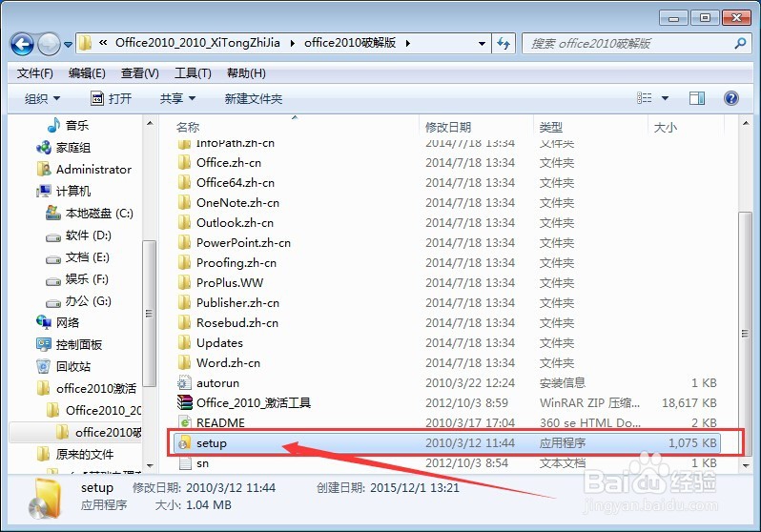Expand arrow after office2010破解版 in address bar
761x532 pixels.
click(408, 43)
